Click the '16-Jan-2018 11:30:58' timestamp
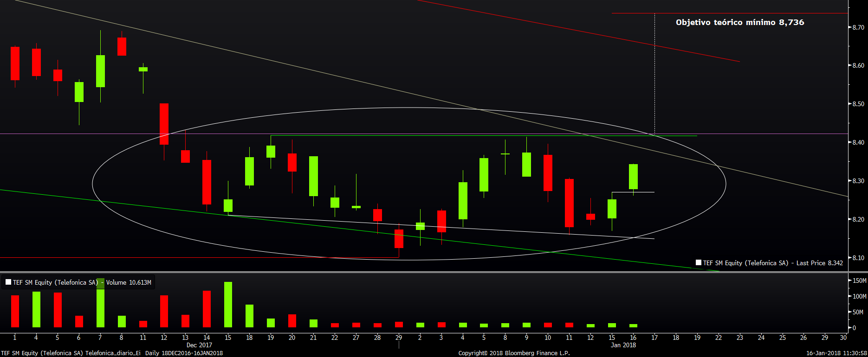The width and height of the screenshot is (868, 357). click(x=836, y=353)
